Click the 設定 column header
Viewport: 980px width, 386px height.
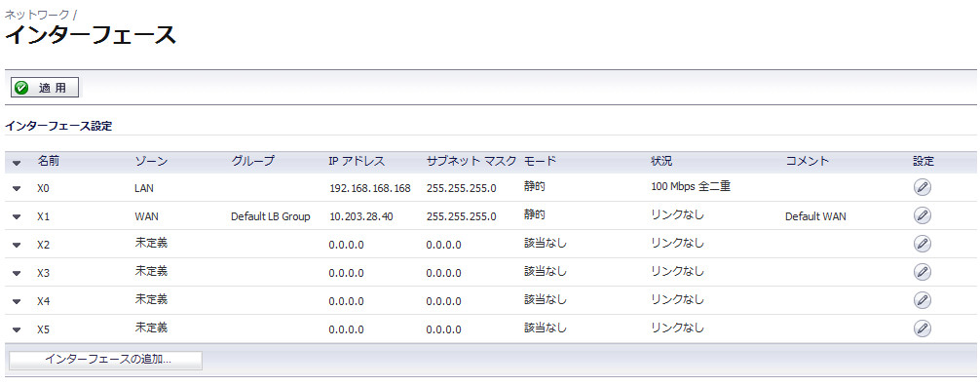click(x=923, y=161)
